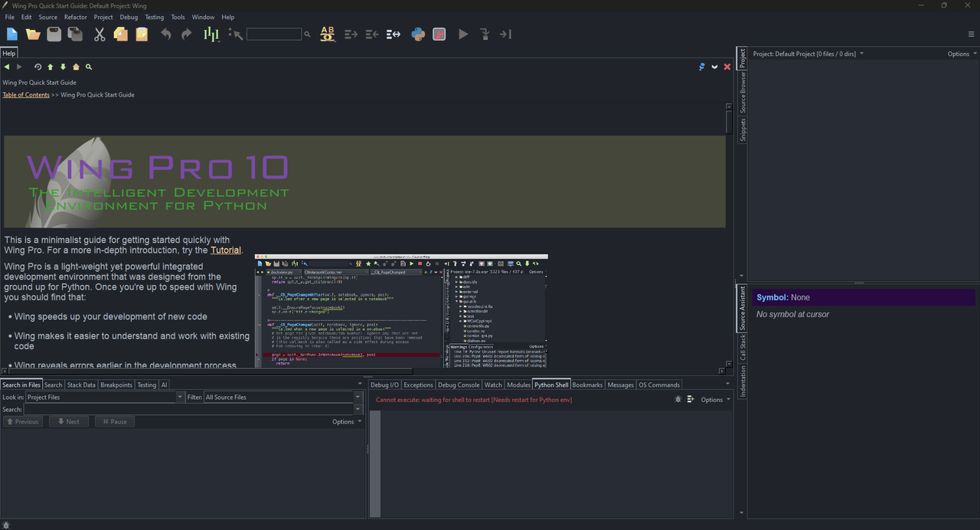Open the Call Stack side tab
The height and width of the screenshot is (530, 980).
[x=742, y=347]
